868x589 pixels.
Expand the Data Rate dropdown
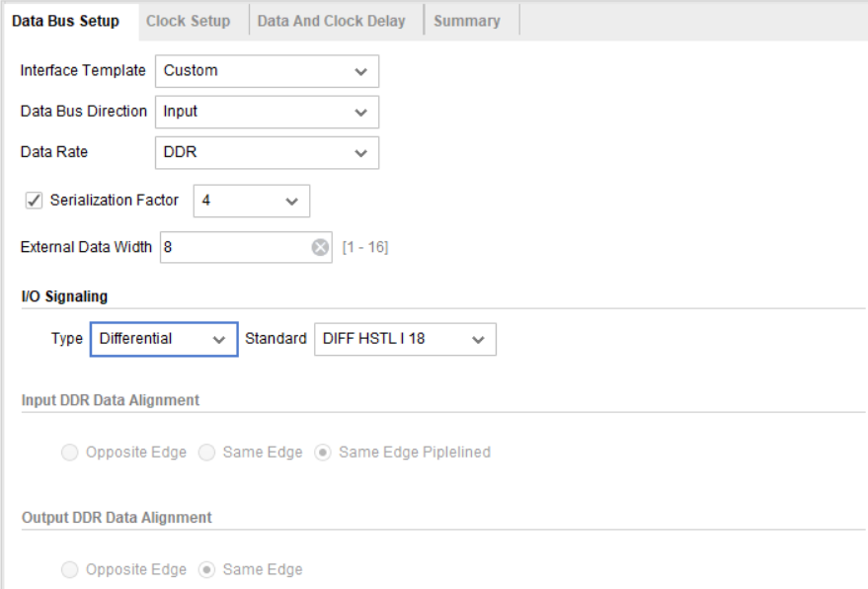click(267, 152)
